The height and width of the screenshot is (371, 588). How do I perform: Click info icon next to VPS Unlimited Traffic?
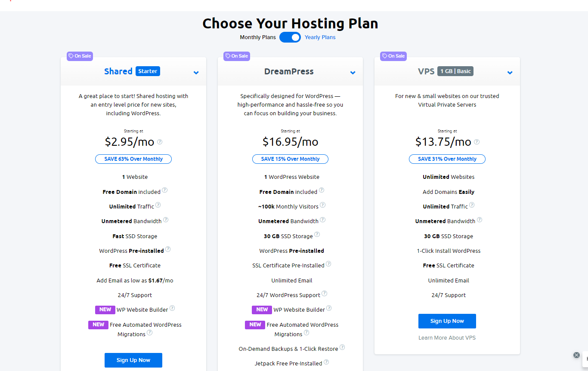[472, 205]
